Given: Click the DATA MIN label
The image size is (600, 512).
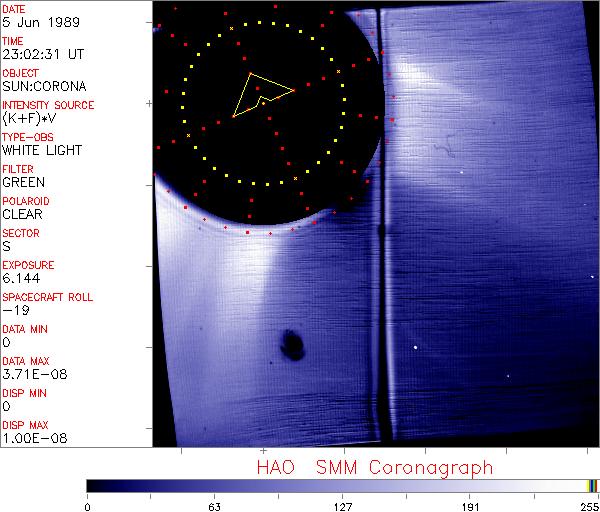Looking at the screenshot, I should pyautogui.click(x=25, y=329).
